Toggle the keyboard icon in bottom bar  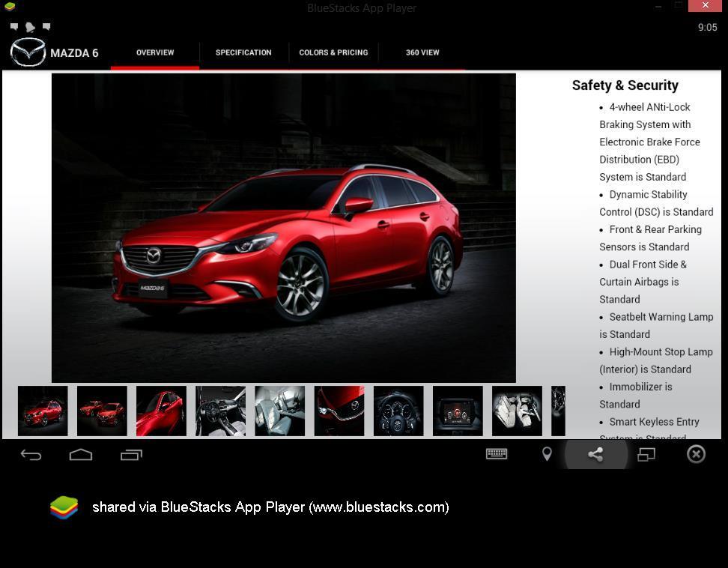(x=497, y=454)
